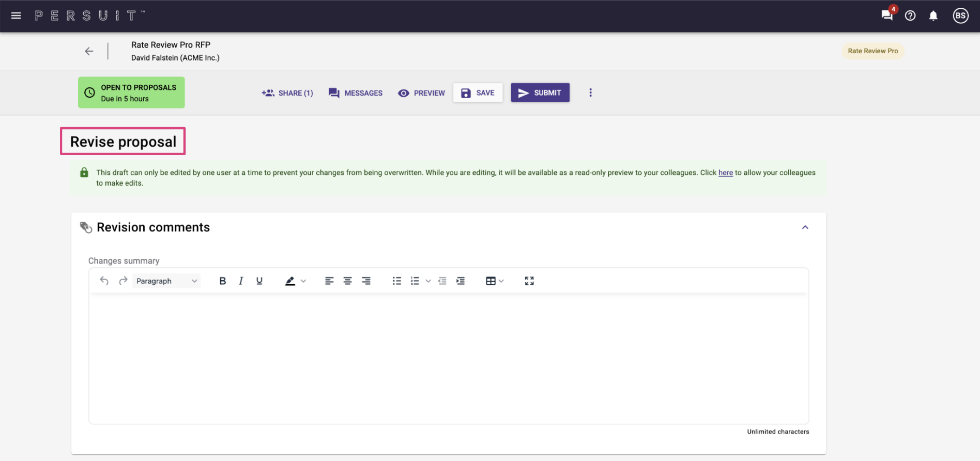Image resolution: width=980 pixels, height=461 pixels.
Task: Open the hamburger navigation menu
Action: pyautogui.click(x=16, y=16)
